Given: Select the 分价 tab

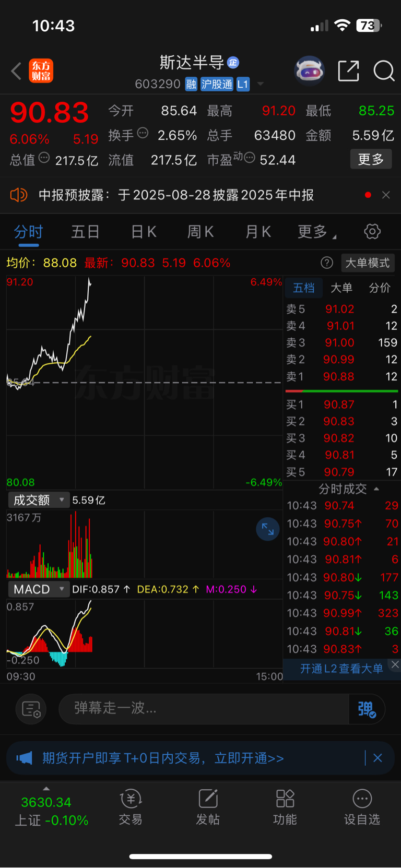Looking at the screenshot, I should (380, 288).
